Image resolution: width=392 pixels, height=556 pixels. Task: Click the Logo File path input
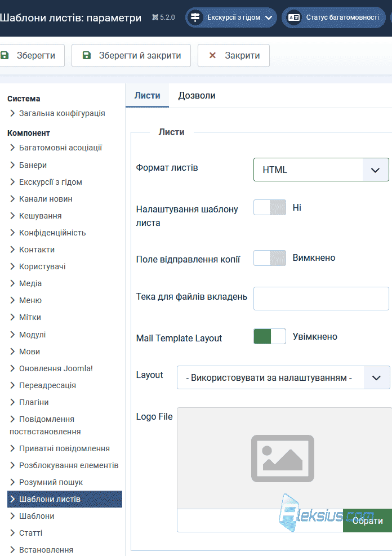click(x=260, y=521)
